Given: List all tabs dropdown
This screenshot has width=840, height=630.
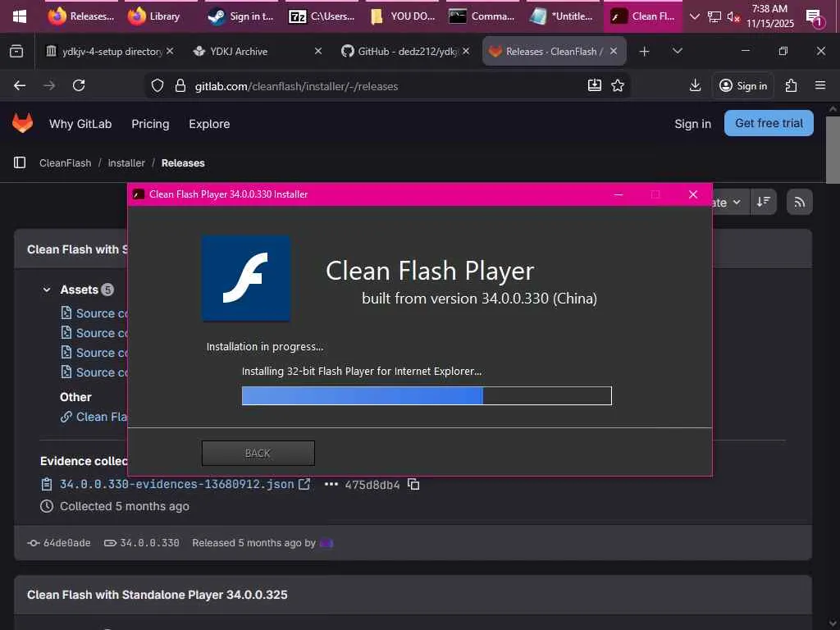Looking at the screenshot, I should coord(677,51).
